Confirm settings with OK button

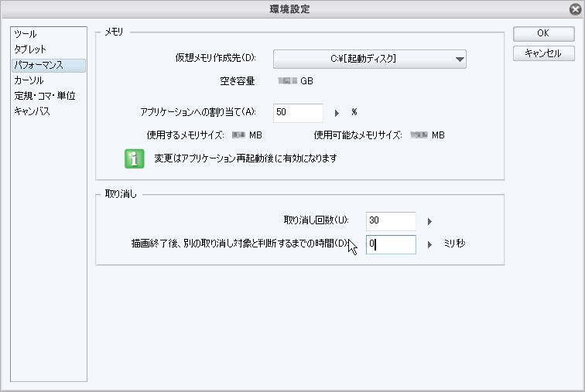click(x=543, y=33)
